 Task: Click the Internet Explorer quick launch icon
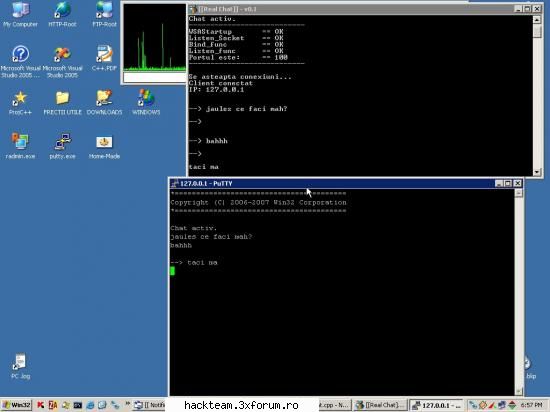pyautogui.click(x=90, y=406)
